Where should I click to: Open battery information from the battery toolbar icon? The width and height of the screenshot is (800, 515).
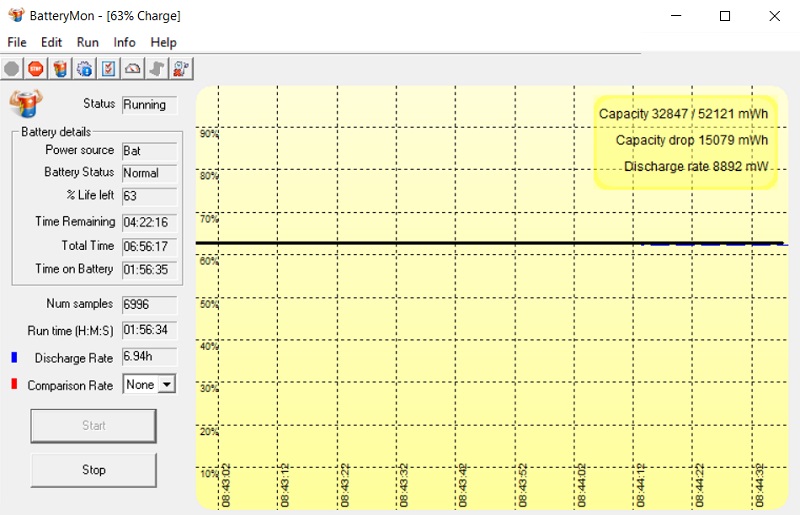pos(60,69)
